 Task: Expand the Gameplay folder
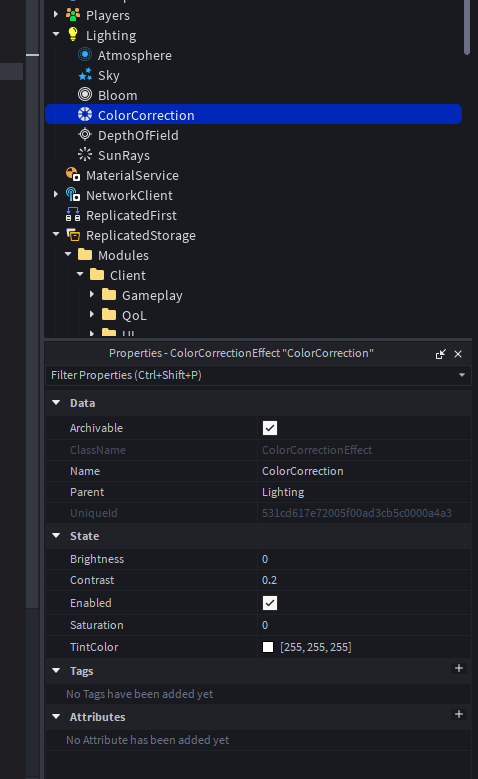pyautogui.click(x=92, y=294)
